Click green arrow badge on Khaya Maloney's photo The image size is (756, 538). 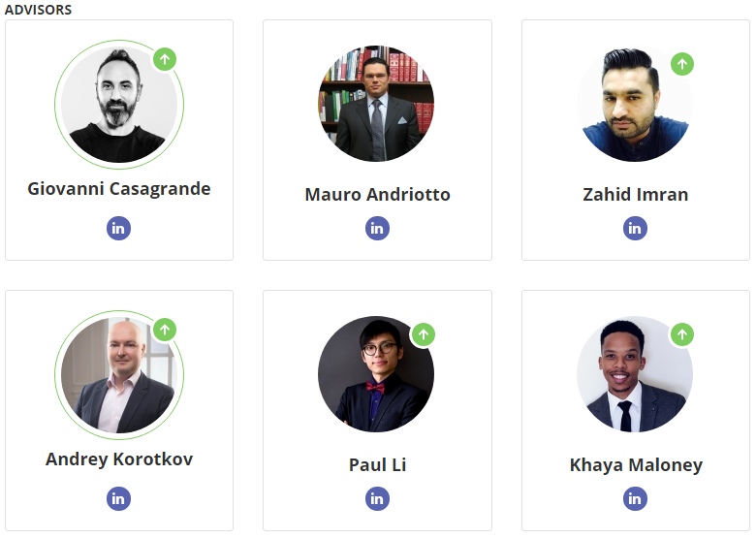682,335
